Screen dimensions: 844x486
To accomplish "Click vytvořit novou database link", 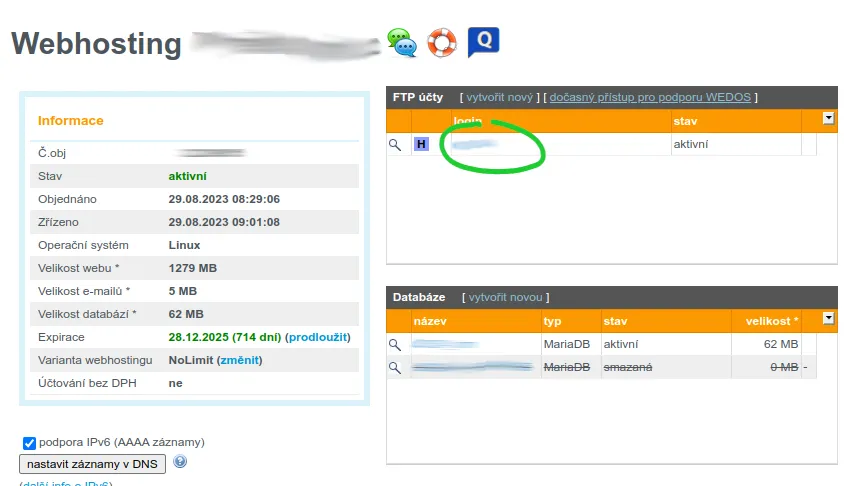I will click(x=505, y=298).
